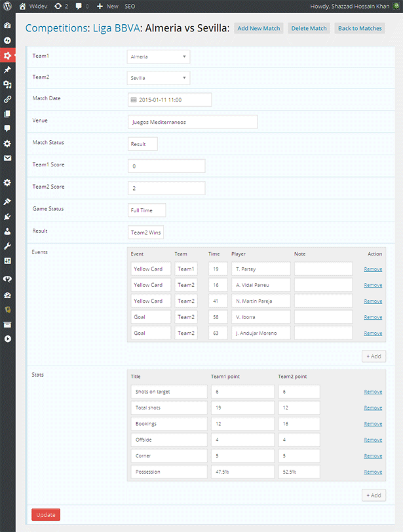Viewport: 403px width, 532px height.
Task: Click the WordPress logo in admin bar
Action: pyautogui.click(x=7, y=6)
